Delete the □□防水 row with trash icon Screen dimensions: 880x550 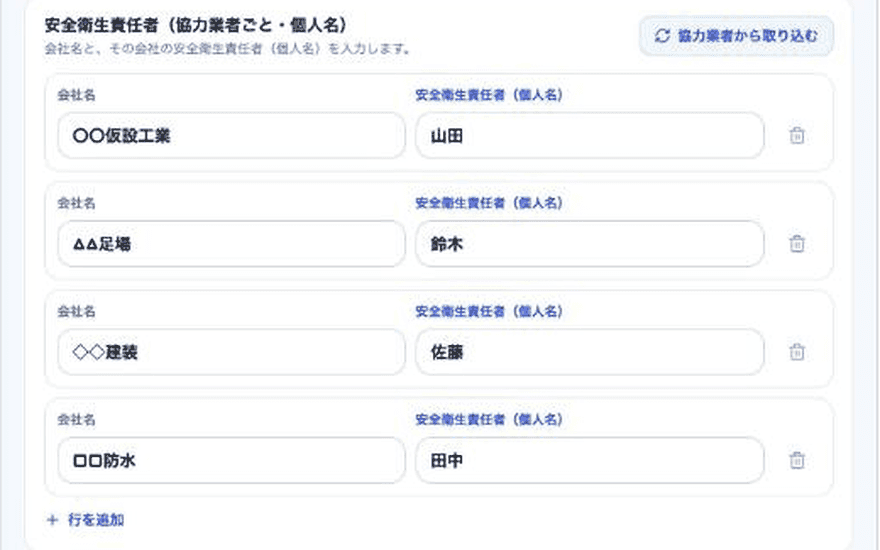click(x=797, y=460)
